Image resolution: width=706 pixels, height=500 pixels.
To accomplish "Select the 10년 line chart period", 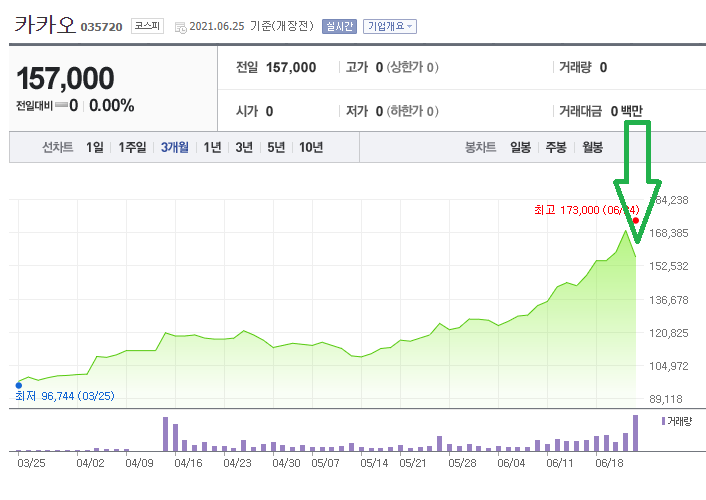I will pos(311,147).
